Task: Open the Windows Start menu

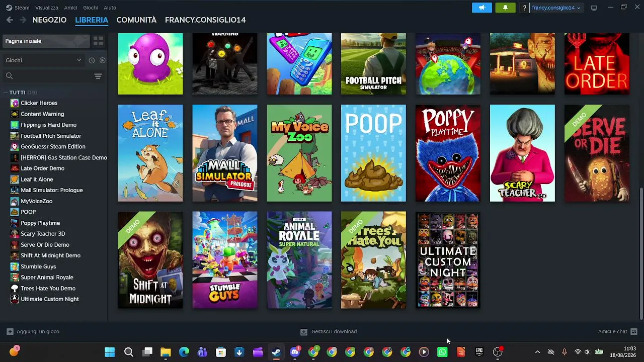Action: (110, 352)
